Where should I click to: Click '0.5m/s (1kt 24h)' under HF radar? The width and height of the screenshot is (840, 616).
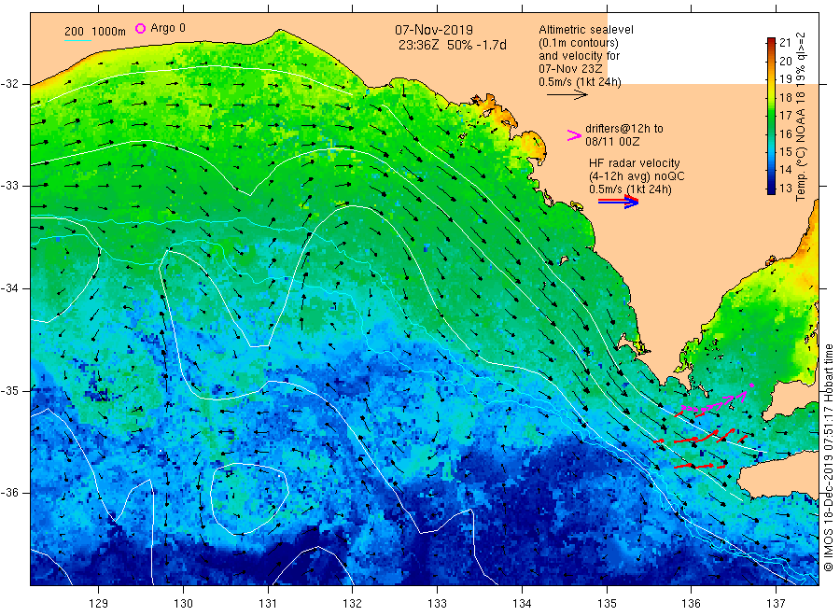point(630,189)
